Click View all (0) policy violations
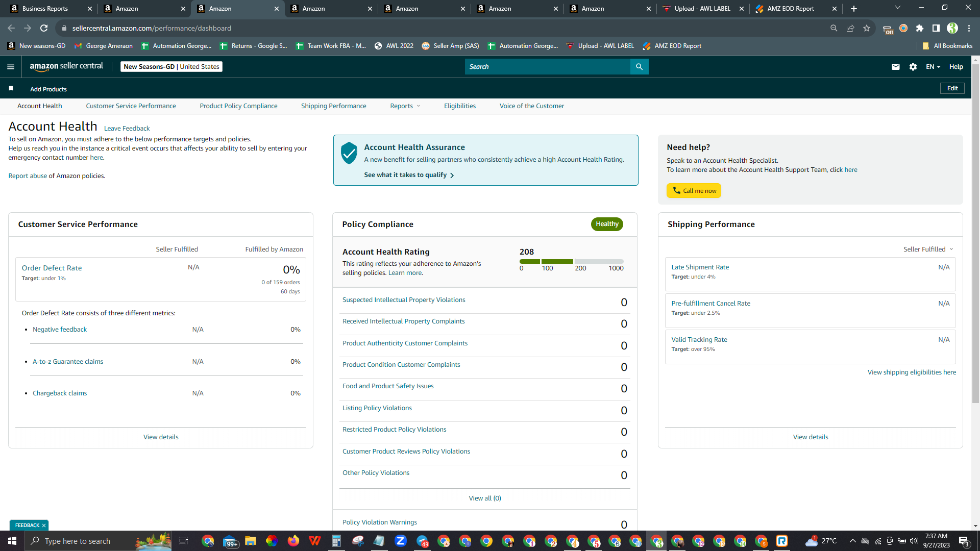Image resolution: width=980 pixels, height=551 pixels. [x=485, y=498]
